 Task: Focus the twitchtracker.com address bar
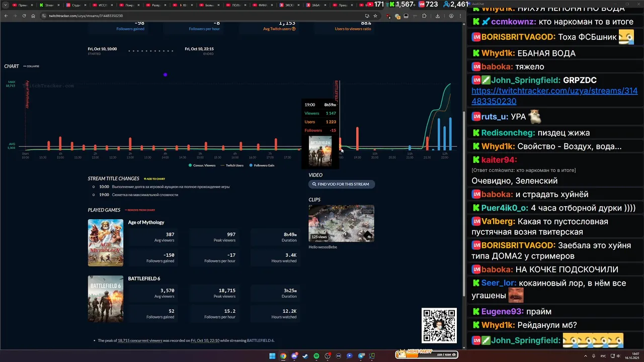(x=201, y=16)
